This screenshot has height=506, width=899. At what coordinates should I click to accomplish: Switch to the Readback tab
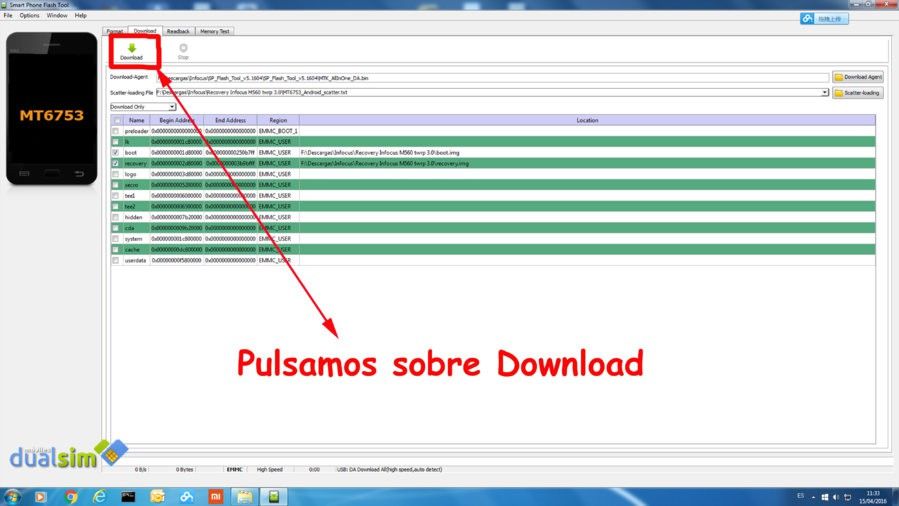(178, 31)
